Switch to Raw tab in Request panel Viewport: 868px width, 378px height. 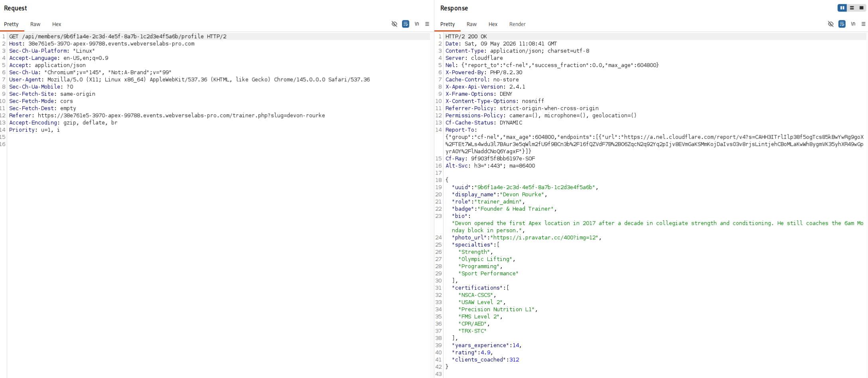pos(35,24)
